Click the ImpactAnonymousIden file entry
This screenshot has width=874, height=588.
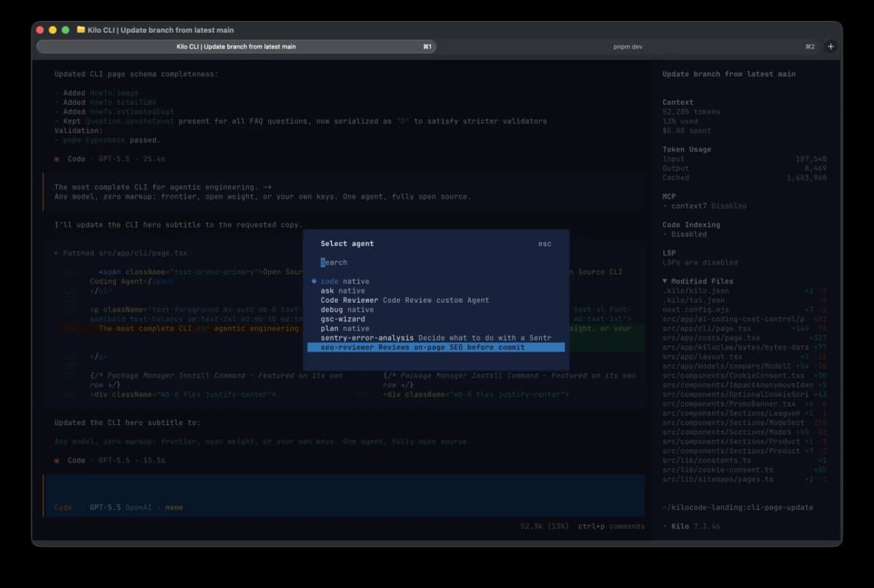[x=744, y=385]
